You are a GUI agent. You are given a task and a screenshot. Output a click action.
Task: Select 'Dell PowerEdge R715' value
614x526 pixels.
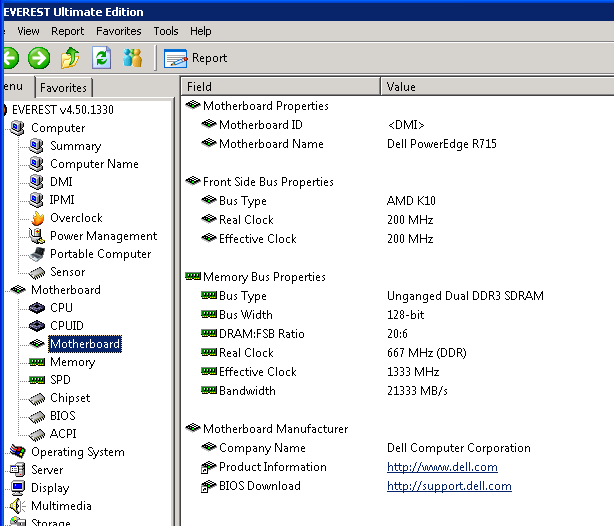(x=442, y=144)
